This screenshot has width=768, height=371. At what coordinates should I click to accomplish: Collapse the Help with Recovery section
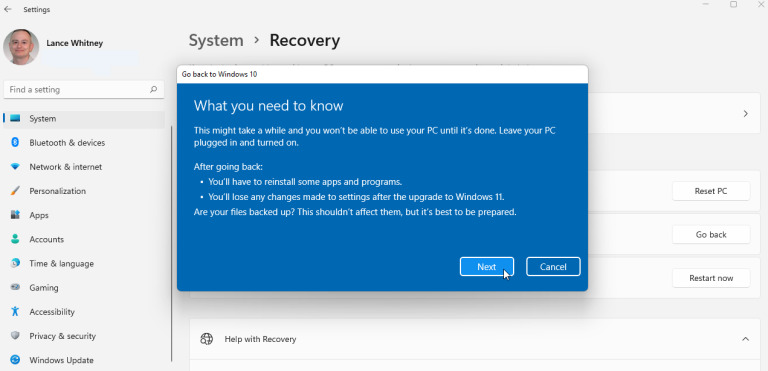(x=745, y=339)
